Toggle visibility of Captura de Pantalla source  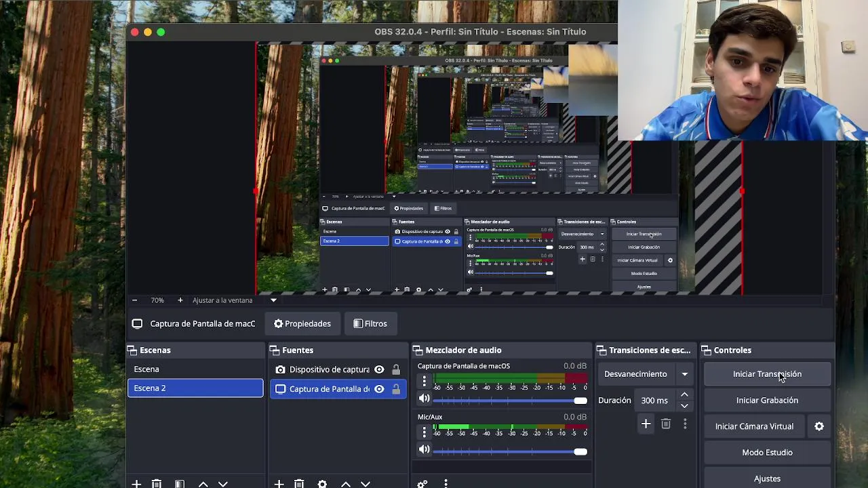pos(379,389)
